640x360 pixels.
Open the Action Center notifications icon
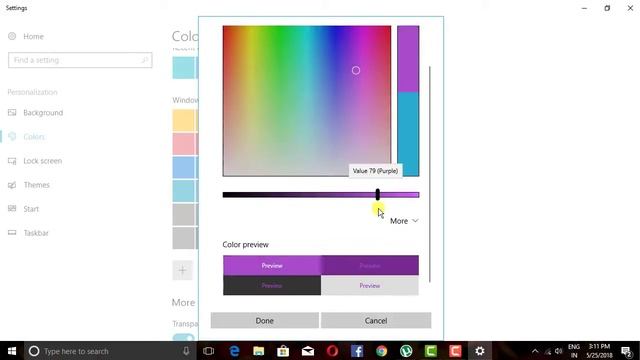(x=627, y=351)
